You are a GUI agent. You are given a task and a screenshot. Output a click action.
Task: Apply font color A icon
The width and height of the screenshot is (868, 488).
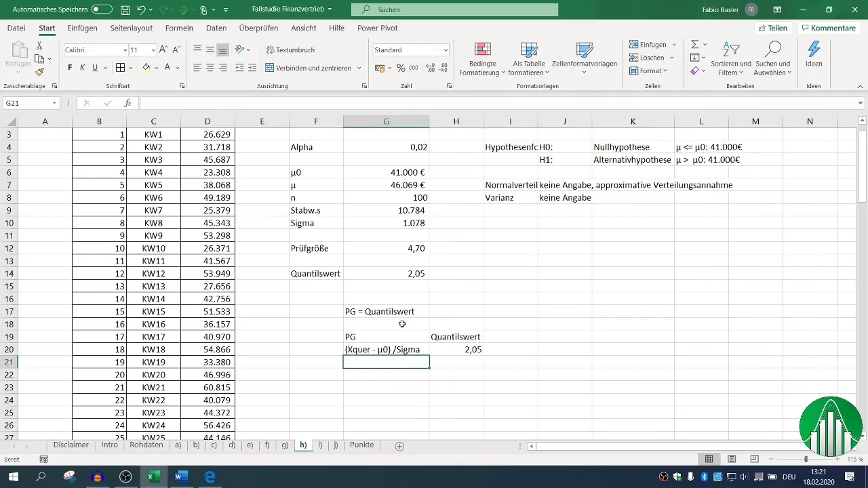click(x=167, y=68)
